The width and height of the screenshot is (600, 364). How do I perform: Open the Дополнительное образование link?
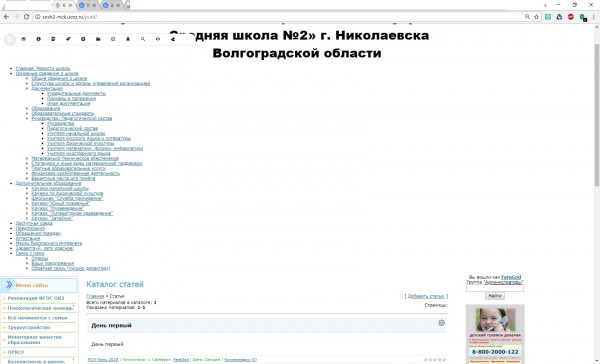(x=48, y=183)
